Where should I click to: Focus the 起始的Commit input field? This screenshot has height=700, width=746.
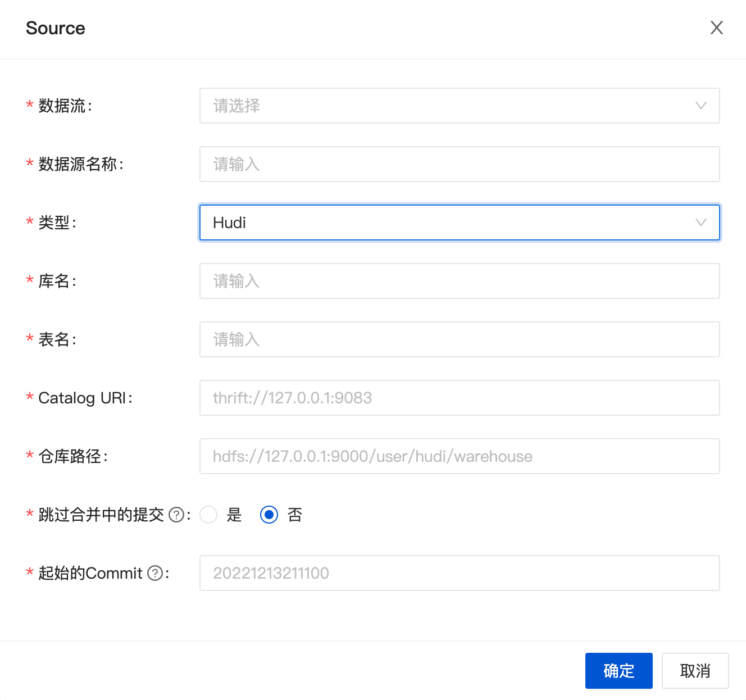point(460,573)
